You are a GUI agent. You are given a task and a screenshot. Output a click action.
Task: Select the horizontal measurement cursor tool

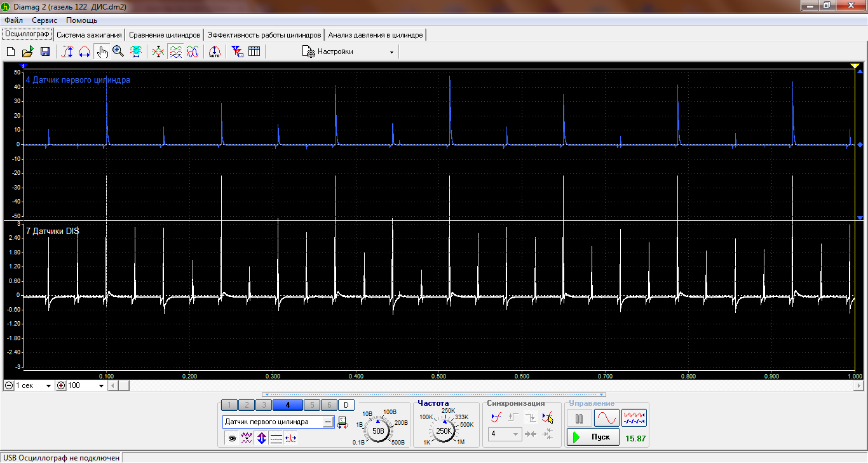pos(84,52)
